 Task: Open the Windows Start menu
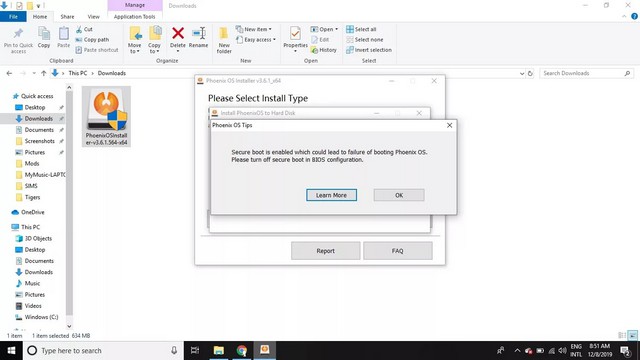(x=11, y=351)
